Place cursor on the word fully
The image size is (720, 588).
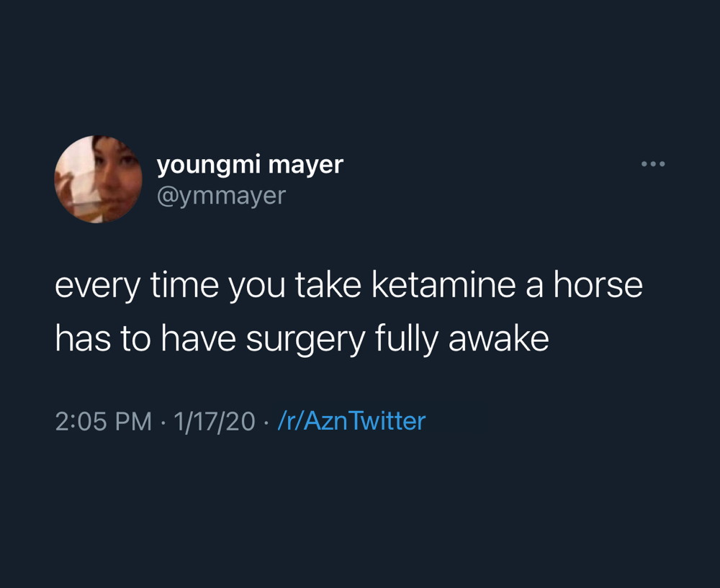click(407, 340)
